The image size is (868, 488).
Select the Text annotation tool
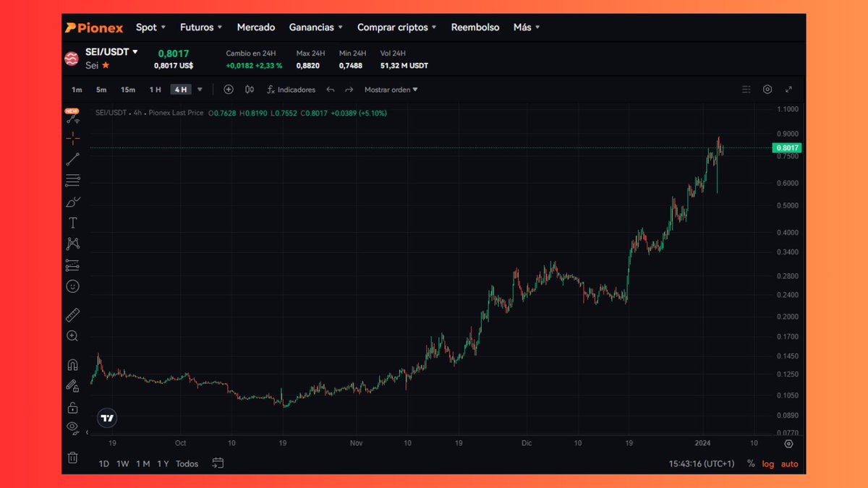(x=72, y=223)
